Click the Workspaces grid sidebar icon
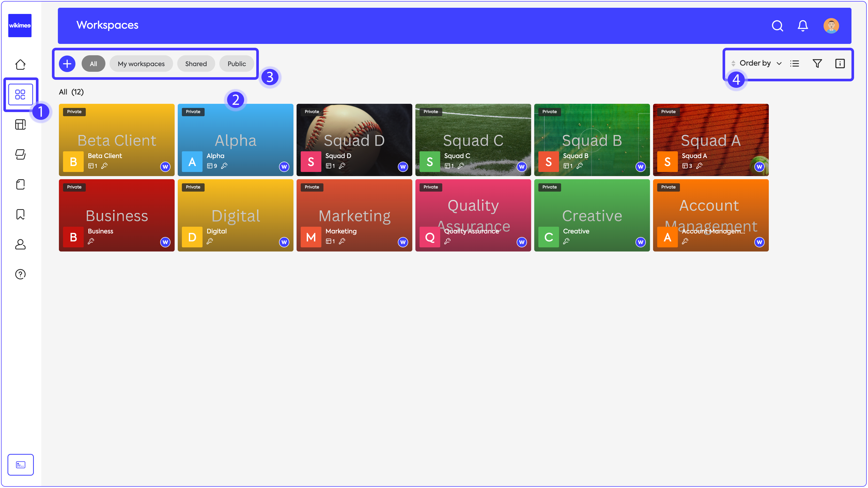 tap(20, 94)
